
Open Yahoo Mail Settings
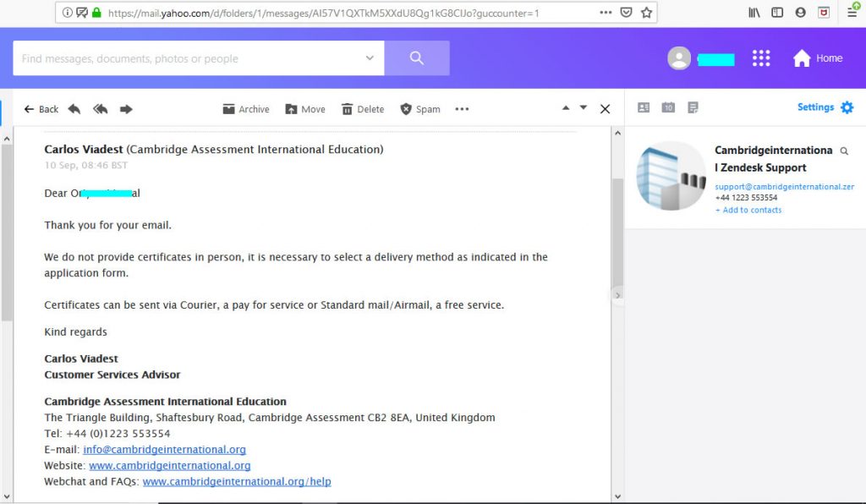pos(825,107)
